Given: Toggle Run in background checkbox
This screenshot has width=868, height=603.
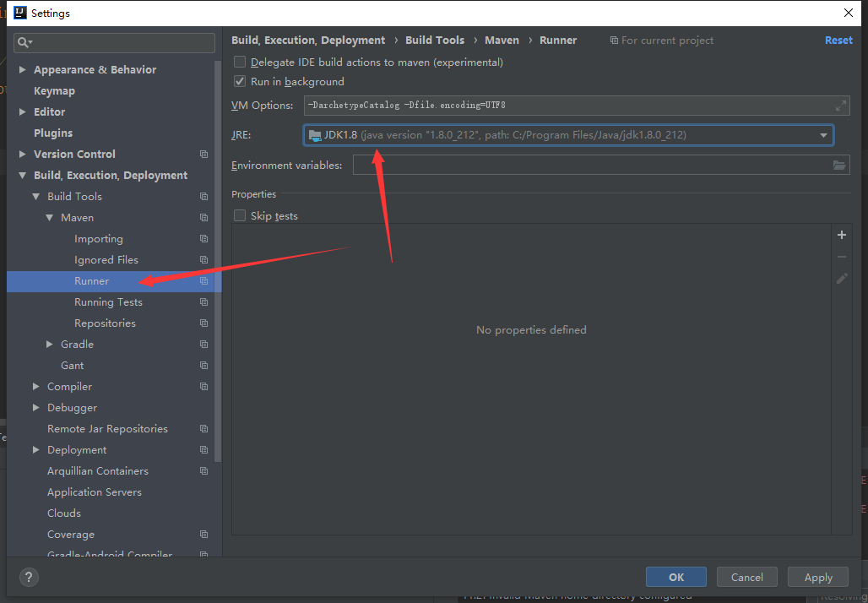Looking at the screenshot, I should (x=240, y=81).
